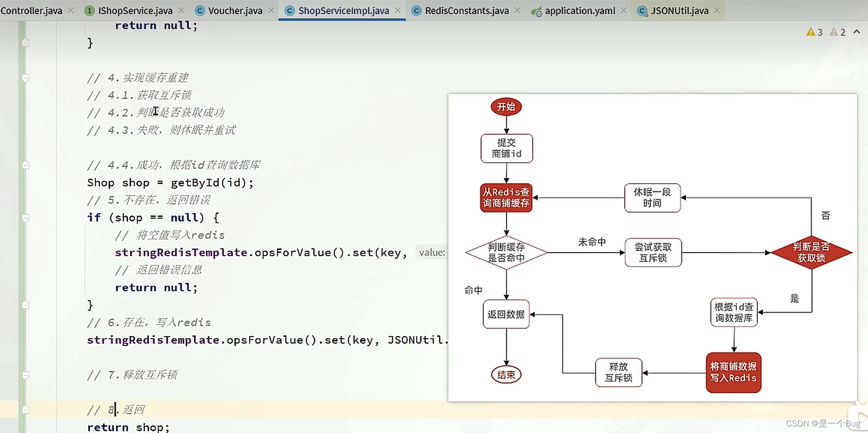The image size is (868, 433).
Task: Click the '尝试获取互斥锁' flowchart box
Action: [653, 253]
